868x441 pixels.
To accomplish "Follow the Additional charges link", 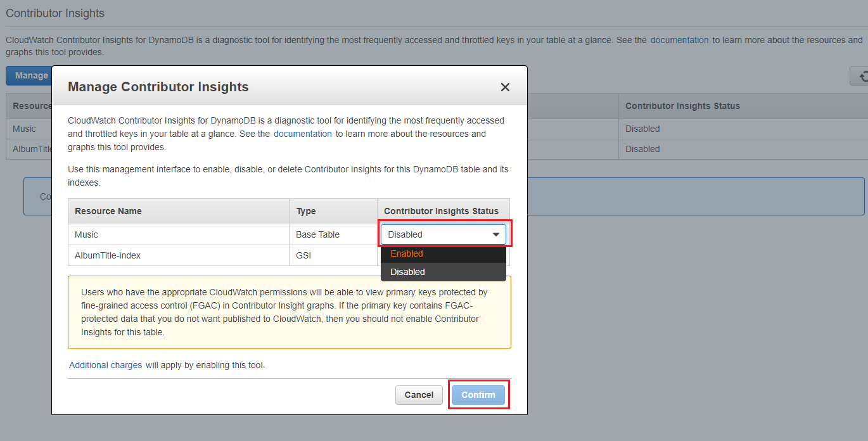I will point(105,365).
